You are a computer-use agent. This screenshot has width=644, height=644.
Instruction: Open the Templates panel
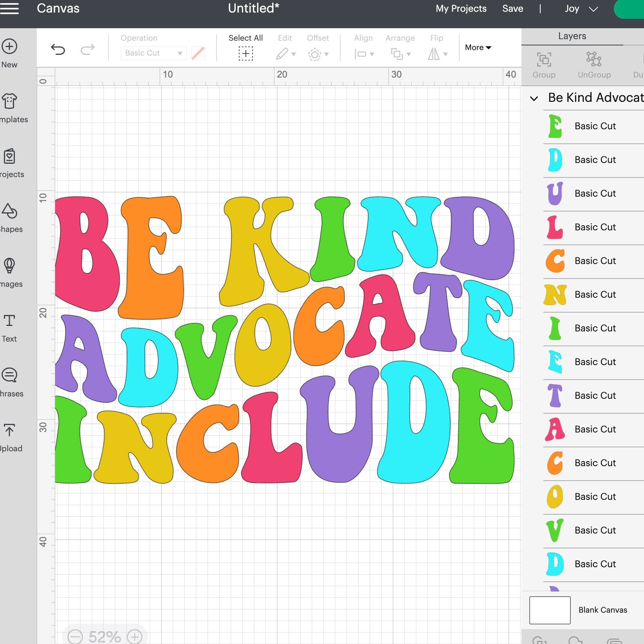9,104
